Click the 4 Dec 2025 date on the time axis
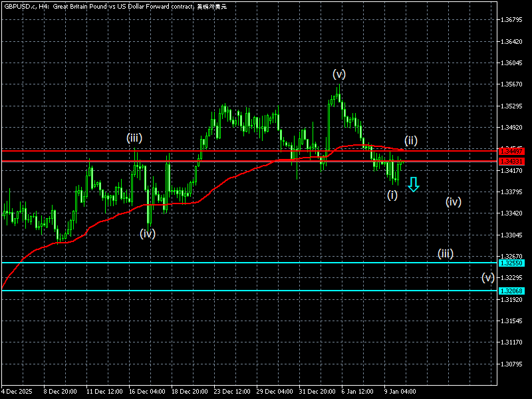532x399 pixels. click(18, 391)
